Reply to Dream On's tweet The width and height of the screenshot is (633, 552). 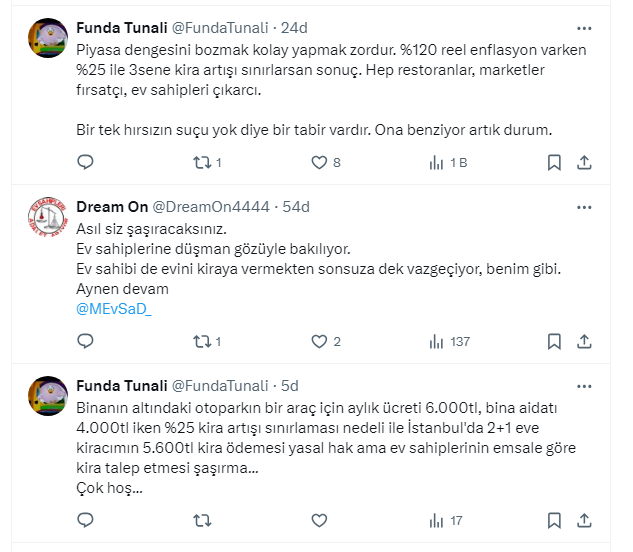click(x=86, y=341)
